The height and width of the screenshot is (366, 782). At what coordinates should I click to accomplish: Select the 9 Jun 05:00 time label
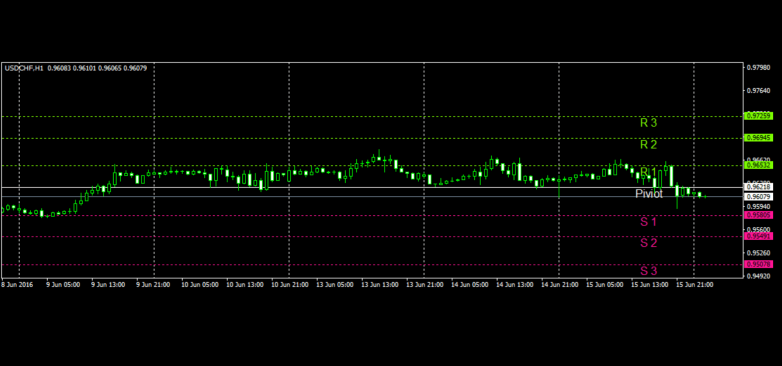[x=63, y=285]
